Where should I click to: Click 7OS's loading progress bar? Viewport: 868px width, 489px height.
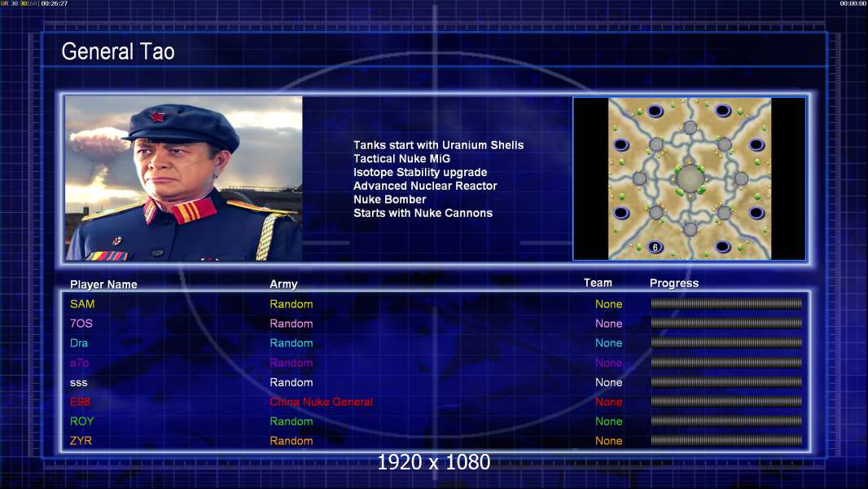726,323
